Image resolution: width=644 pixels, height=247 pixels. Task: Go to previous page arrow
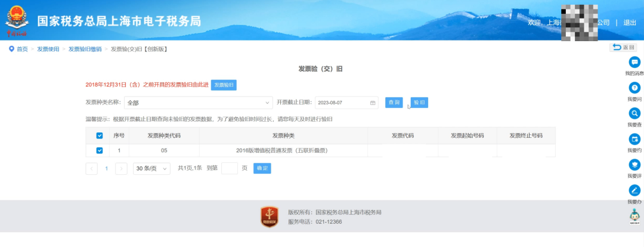coord(92,168)
